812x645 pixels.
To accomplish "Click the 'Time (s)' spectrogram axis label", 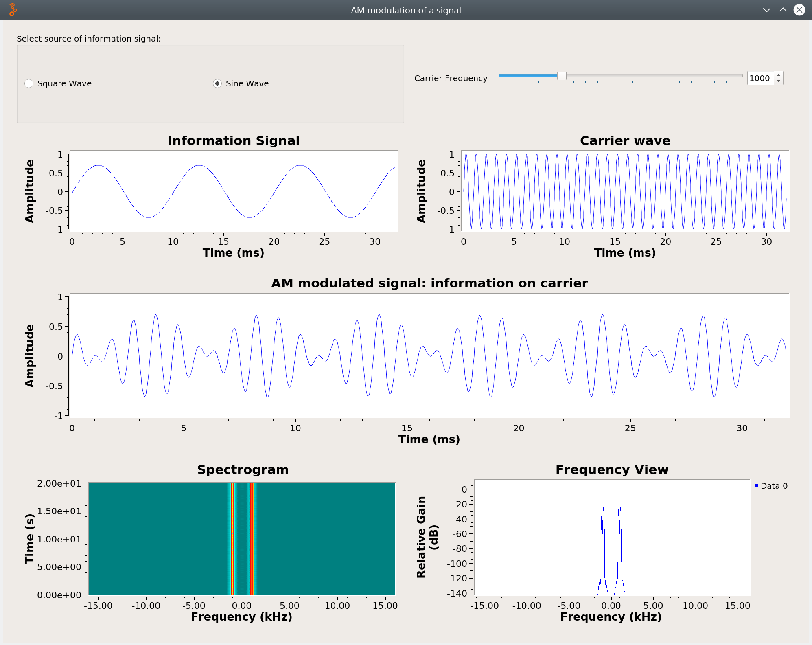I will coord(29,539).
